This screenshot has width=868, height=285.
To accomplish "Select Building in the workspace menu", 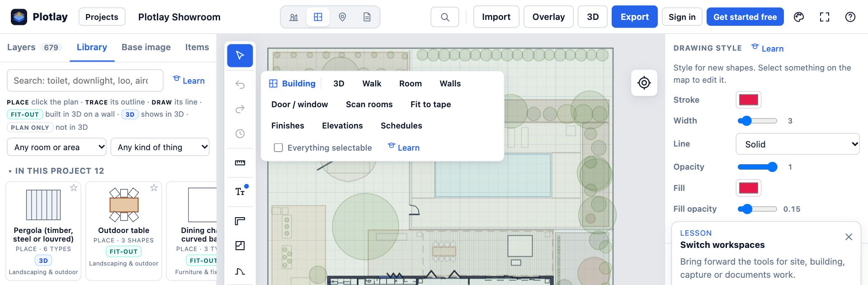I will (x=292, y=84).
